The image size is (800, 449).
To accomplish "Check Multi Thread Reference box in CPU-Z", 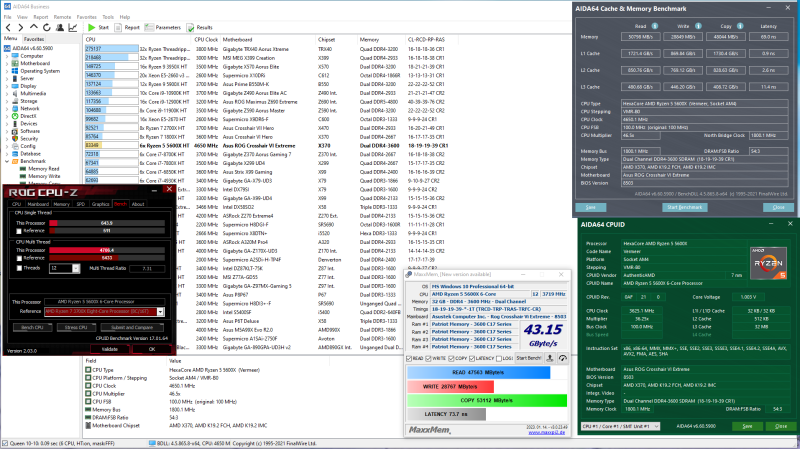I will 19,258.
